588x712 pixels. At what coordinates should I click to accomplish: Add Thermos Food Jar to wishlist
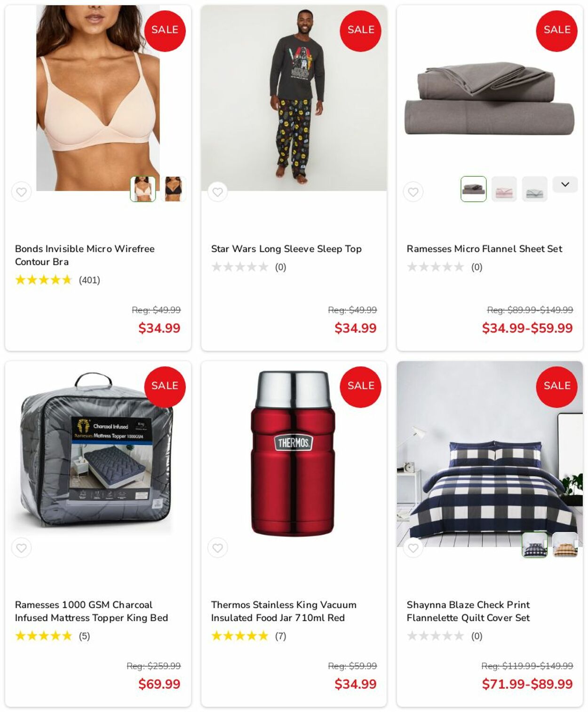pos(217,548)
